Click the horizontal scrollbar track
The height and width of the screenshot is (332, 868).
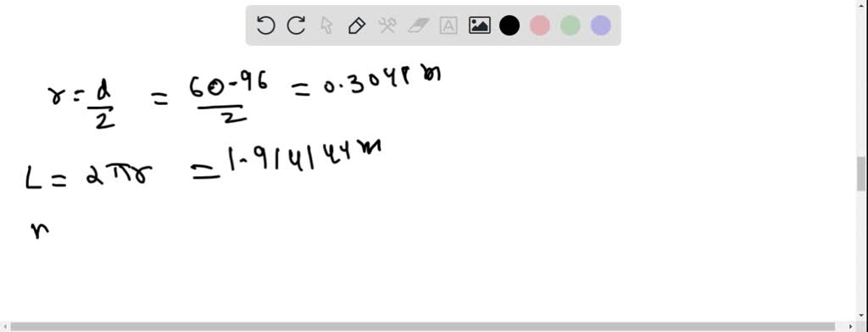pos(422,327)
